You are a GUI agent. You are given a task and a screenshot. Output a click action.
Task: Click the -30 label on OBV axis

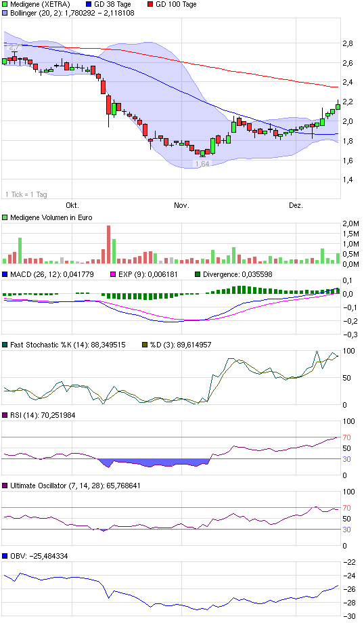pos(349,617)
